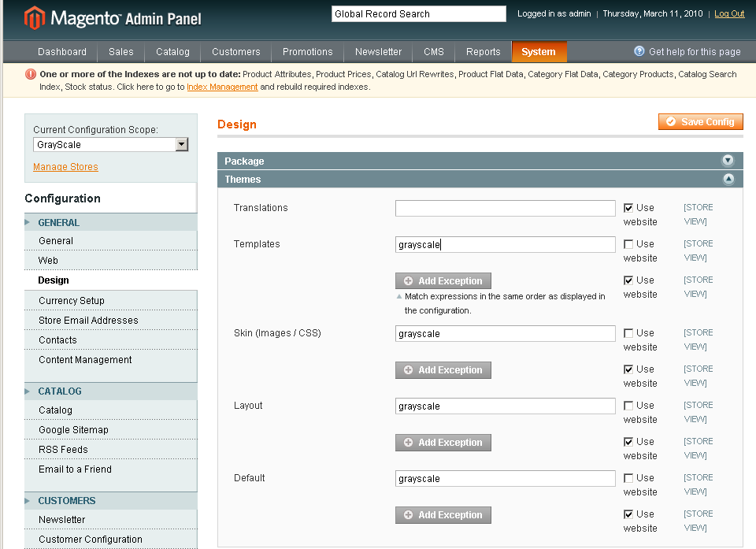Open the Sales menu

point(121,52)
